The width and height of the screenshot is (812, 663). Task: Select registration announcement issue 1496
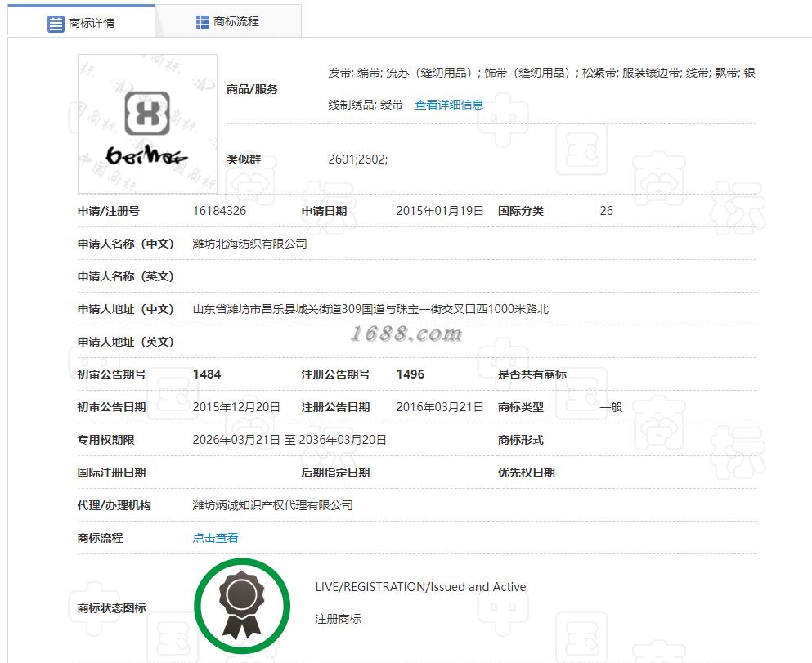pos(410,374)
